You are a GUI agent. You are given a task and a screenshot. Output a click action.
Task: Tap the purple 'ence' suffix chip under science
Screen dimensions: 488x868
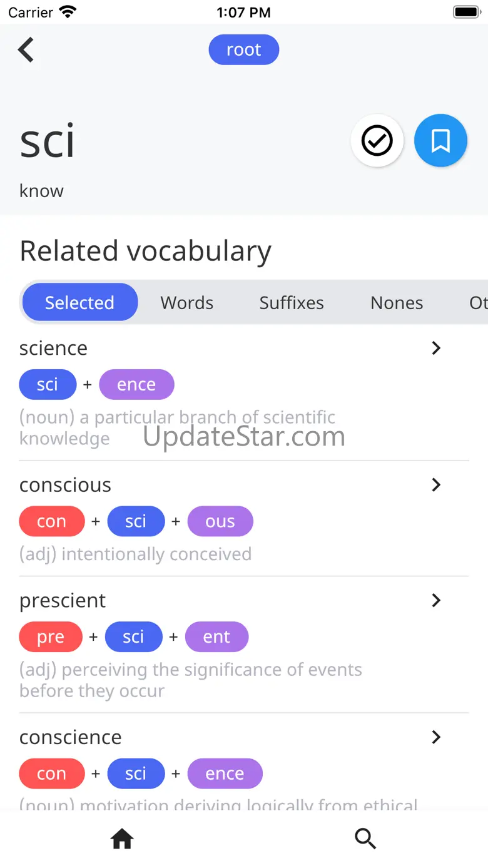(x=136, y=384)
